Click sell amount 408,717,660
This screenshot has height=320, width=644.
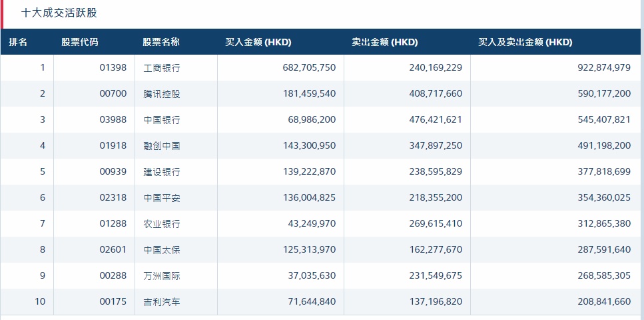[x=436, y=93]
